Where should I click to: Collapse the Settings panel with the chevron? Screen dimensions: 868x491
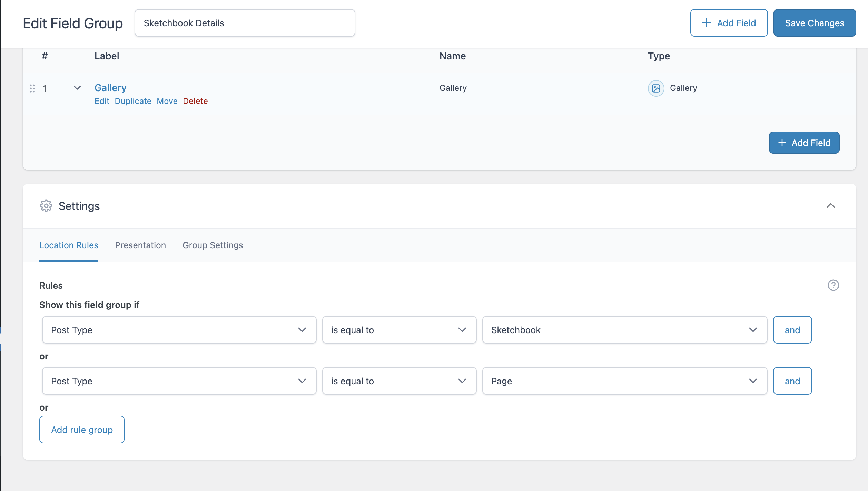pos(830,206)
